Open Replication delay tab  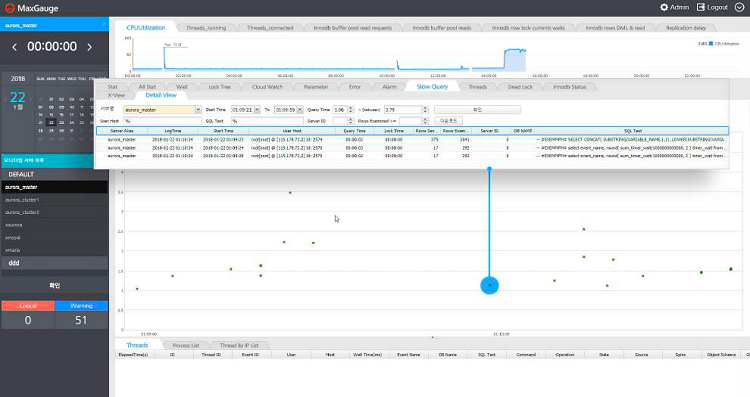686,28
